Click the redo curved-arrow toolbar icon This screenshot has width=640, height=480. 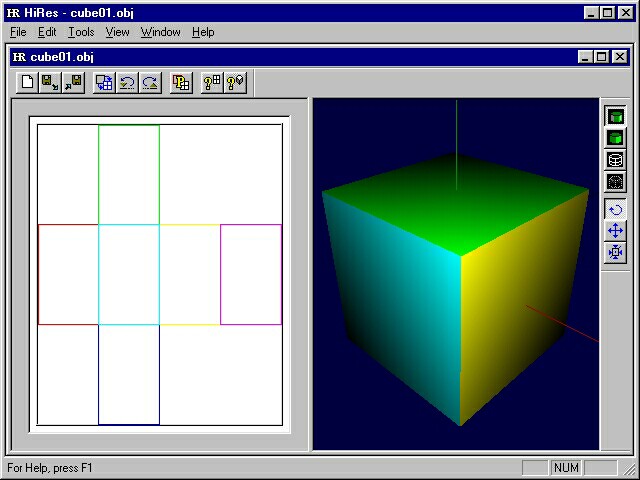pyautogui.click(x=149, y=83)
